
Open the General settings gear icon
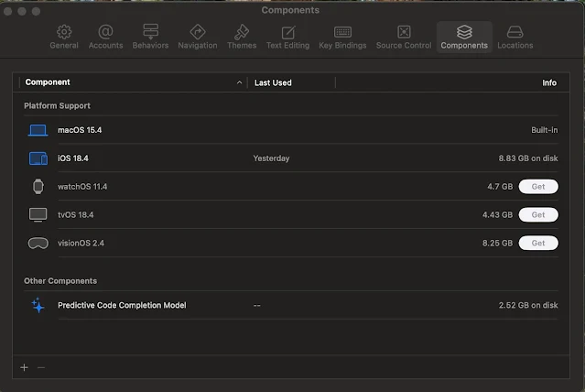pos(64,32)
